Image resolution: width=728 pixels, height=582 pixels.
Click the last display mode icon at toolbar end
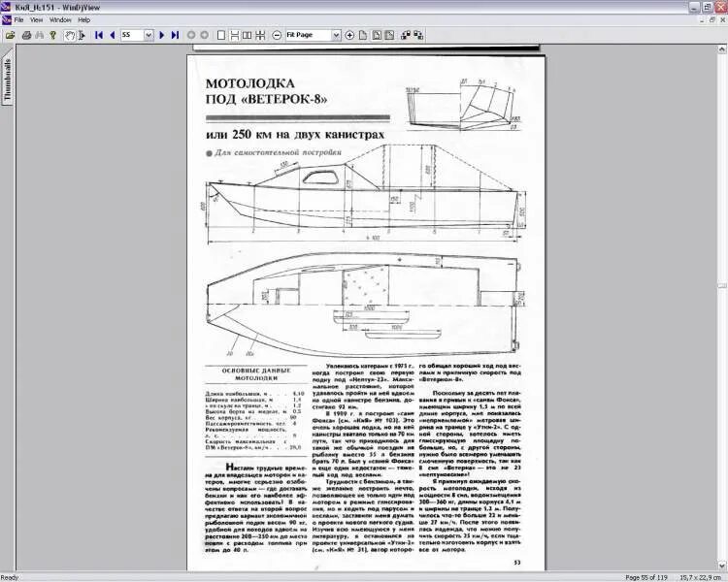click(x=418, y=35)
